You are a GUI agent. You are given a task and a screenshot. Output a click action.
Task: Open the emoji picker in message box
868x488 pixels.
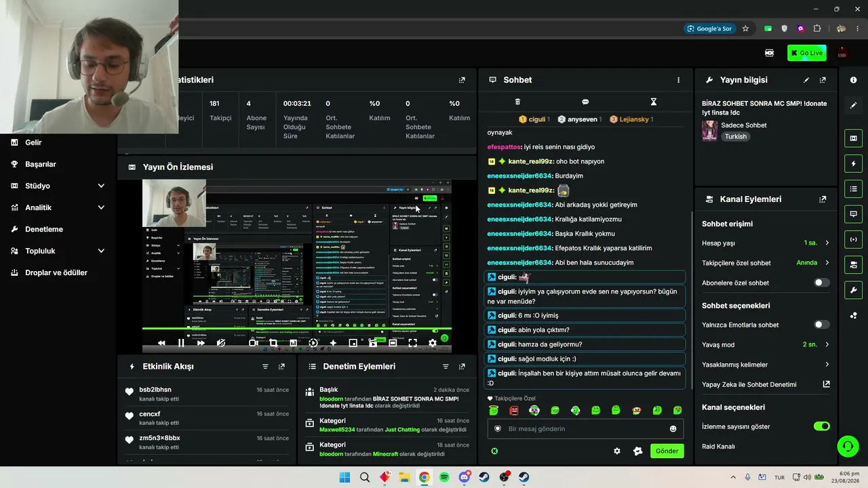[x=673, y=429]
